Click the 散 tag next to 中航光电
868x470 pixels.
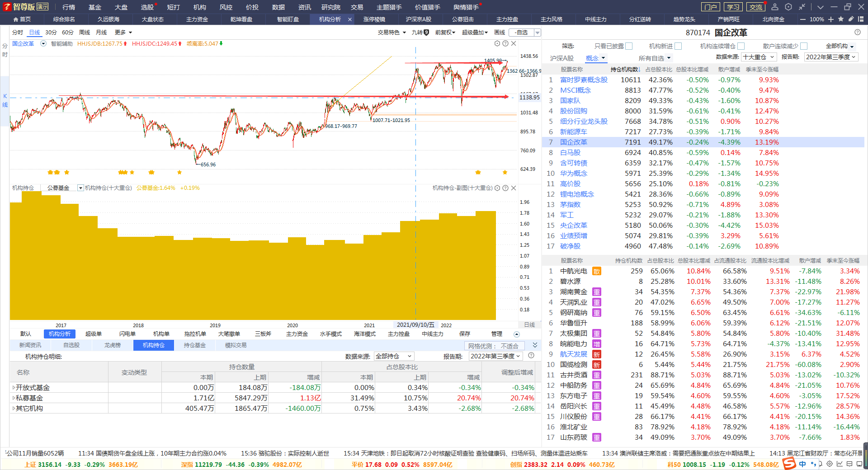coord(597,272)
